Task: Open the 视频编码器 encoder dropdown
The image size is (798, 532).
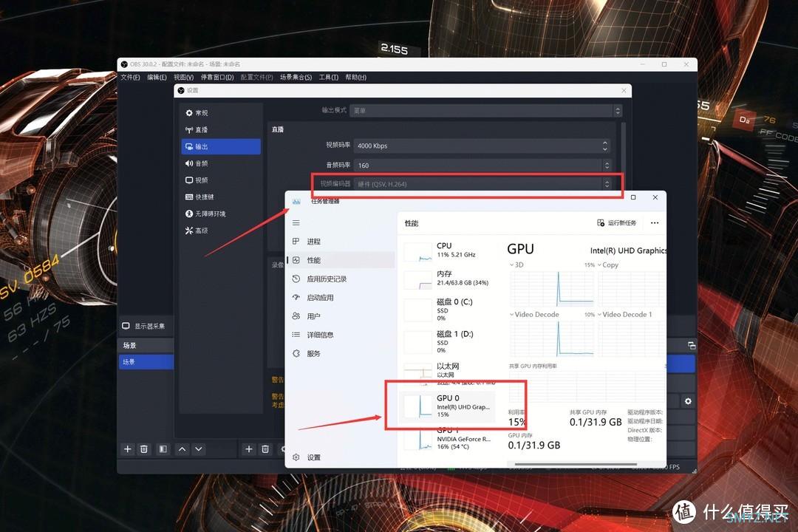Action: coord(482,184)
